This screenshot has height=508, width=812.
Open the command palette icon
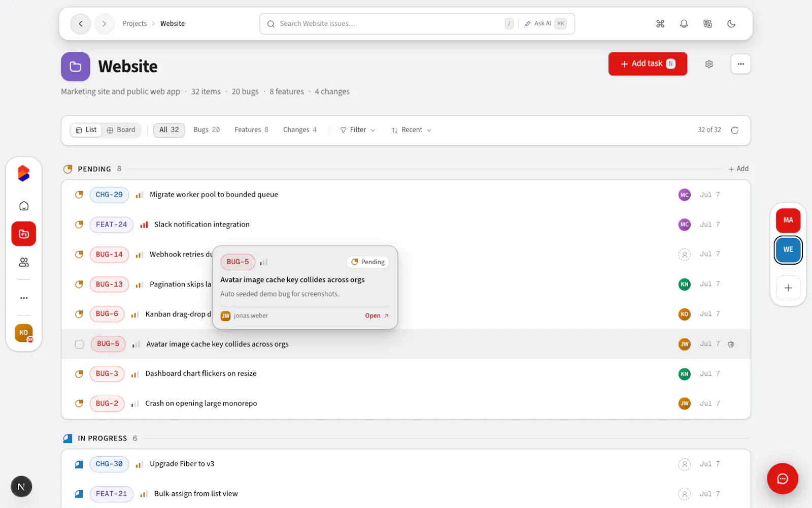(660, 24)
